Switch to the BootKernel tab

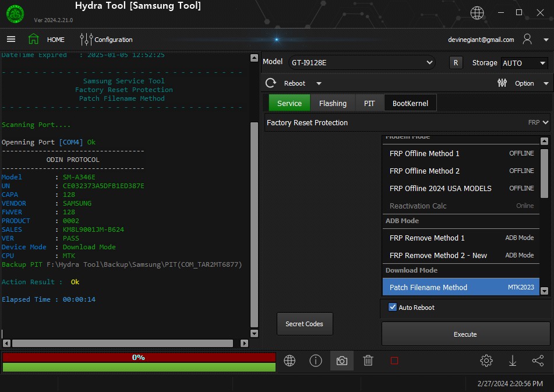tap(410, 103)
